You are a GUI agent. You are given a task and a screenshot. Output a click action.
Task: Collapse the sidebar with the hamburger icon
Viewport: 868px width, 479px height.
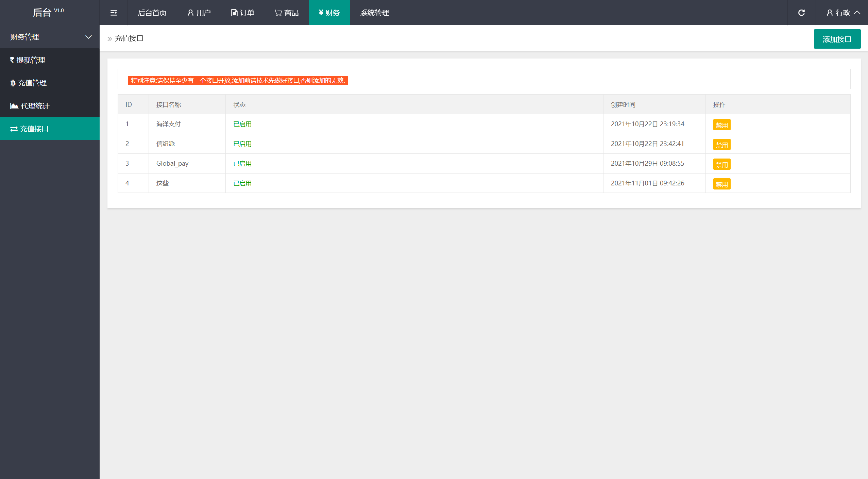114,13
